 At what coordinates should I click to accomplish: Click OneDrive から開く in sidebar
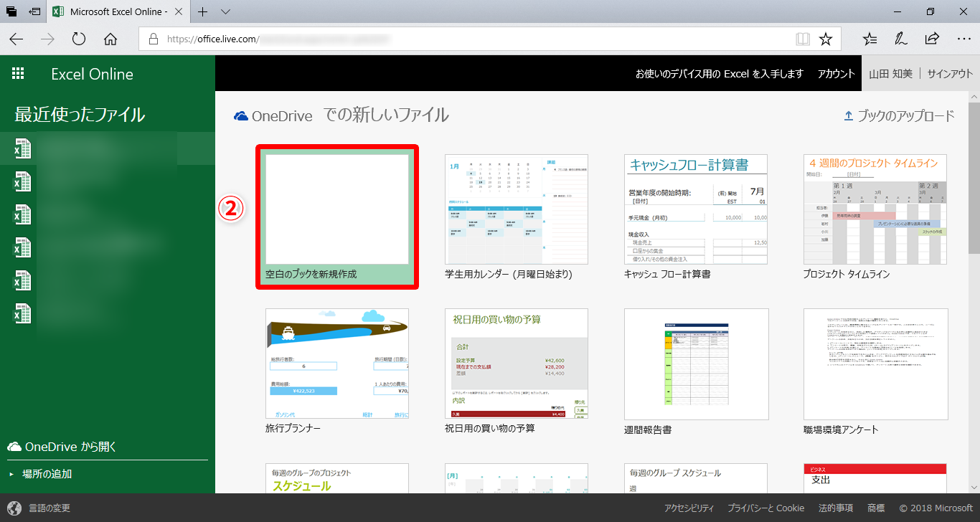pyautogui.click(x=62, y=447)
